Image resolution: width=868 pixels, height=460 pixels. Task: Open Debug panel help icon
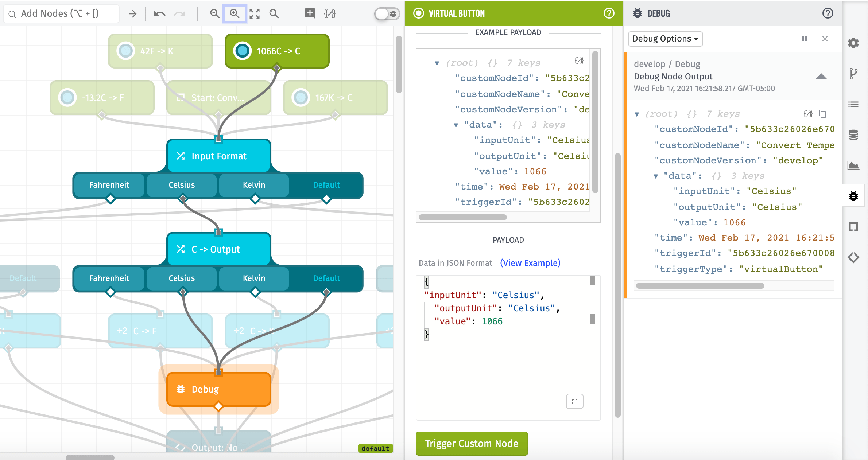click(x=828, y=13)
